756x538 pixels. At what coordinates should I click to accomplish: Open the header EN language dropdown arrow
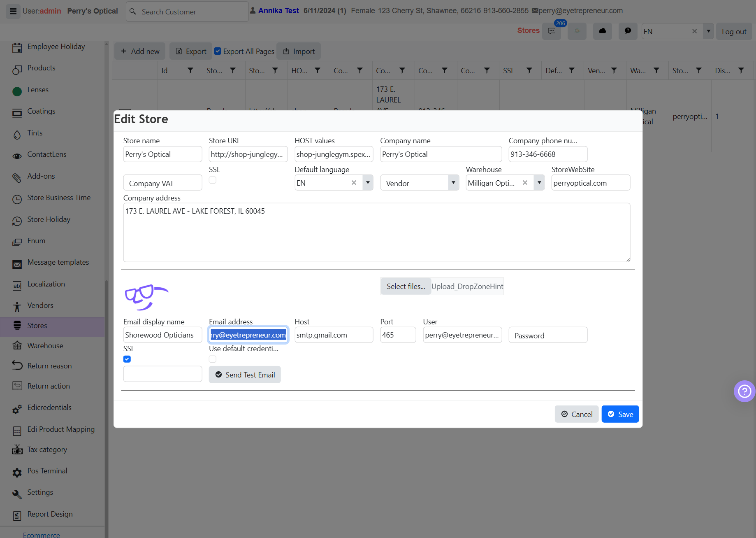click(708, 31)
